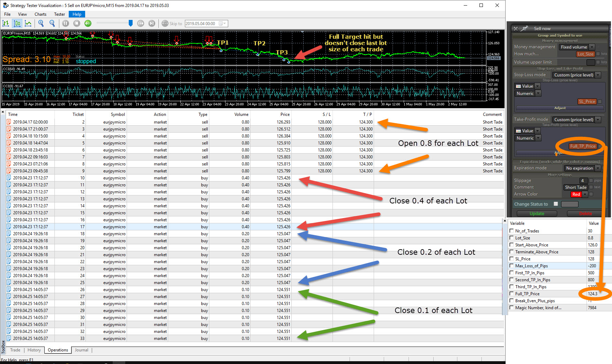
Task: Open Take-Profit Numeric dropdown
Action: 538,138
